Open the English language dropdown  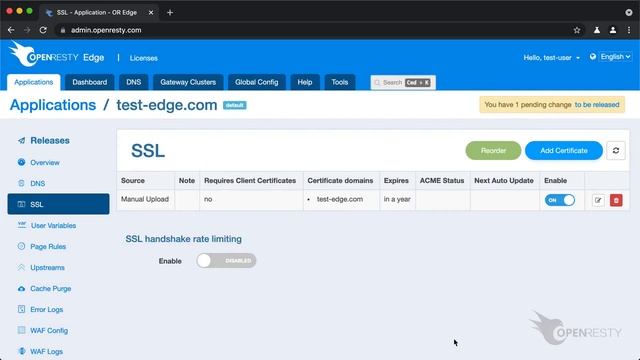(616, 57)
